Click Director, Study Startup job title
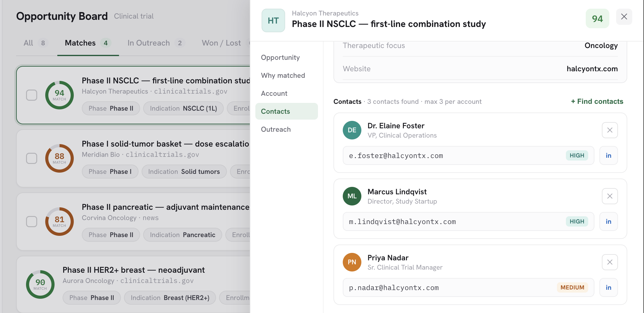 [x=402, y=201]
